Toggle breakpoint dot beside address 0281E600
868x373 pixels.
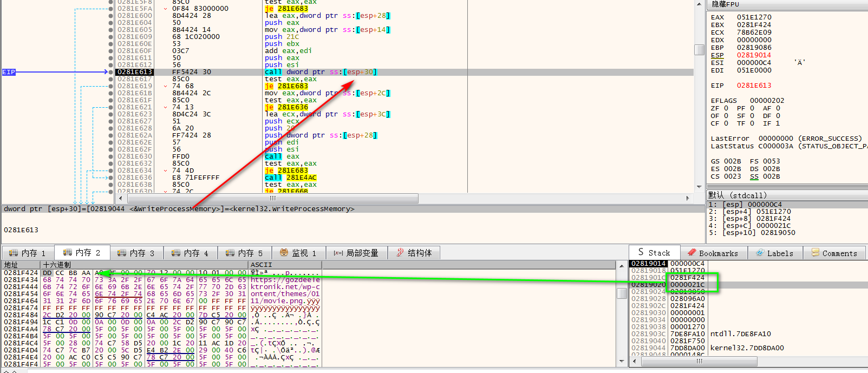click(111, 16)
